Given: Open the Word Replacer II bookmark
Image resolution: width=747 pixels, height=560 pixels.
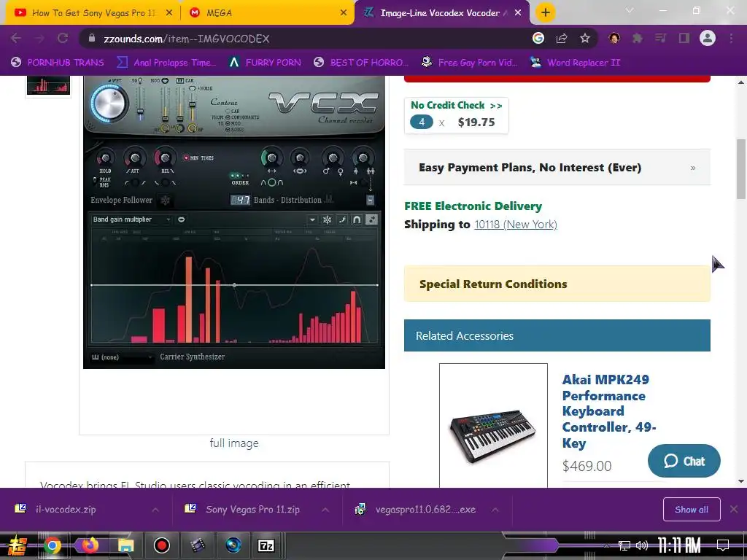Looking at the screenshot, I should [x=575, y=63].
